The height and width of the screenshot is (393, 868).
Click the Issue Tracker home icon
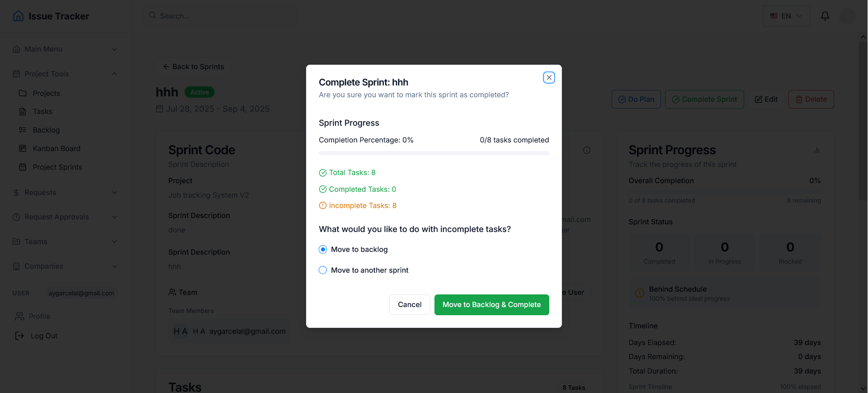[18, 16]
